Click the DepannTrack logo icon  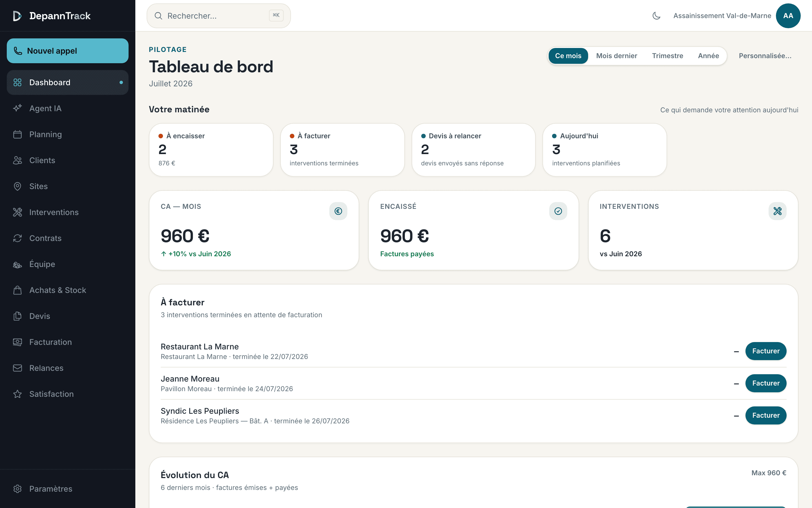17,16
